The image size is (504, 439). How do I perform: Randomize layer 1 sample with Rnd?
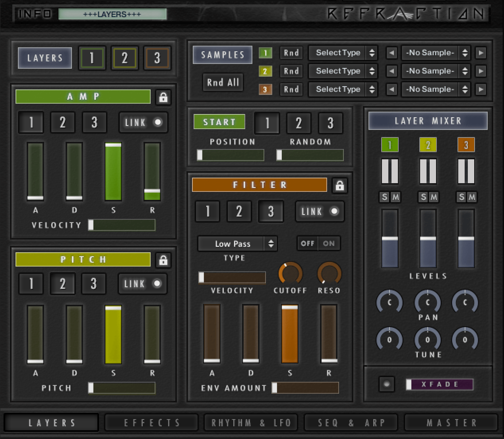[x=291, y=52]
